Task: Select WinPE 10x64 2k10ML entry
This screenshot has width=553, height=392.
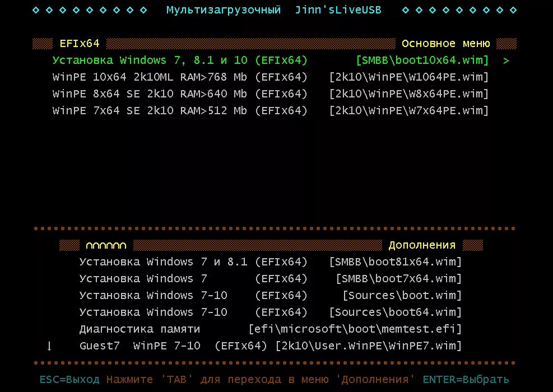Action: click(271, 77)
